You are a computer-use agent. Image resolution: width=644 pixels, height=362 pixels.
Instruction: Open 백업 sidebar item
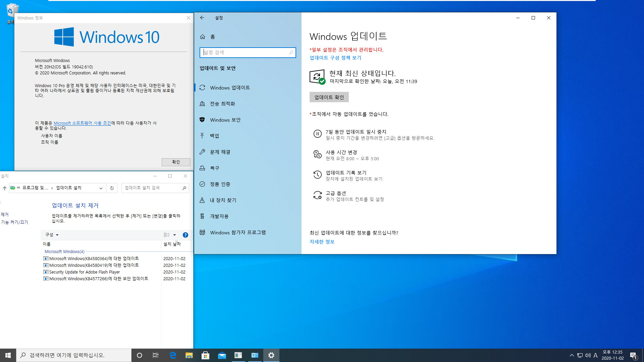click(x=248, y=136)
